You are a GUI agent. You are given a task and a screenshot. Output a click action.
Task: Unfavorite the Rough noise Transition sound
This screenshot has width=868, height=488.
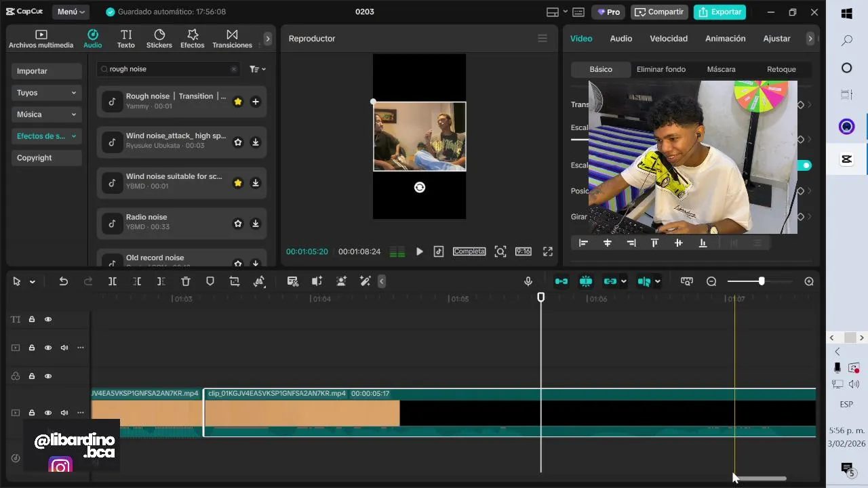point(238,102)
